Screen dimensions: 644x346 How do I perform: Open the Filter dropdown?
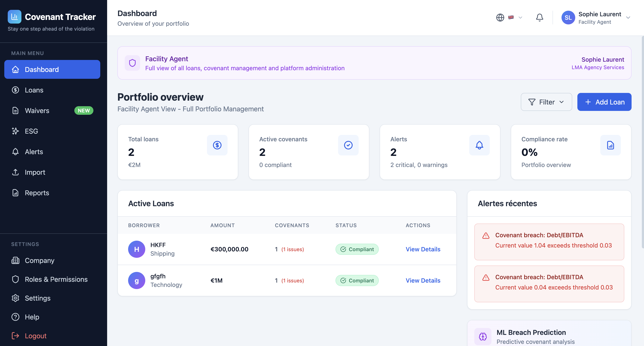(546, 102)
